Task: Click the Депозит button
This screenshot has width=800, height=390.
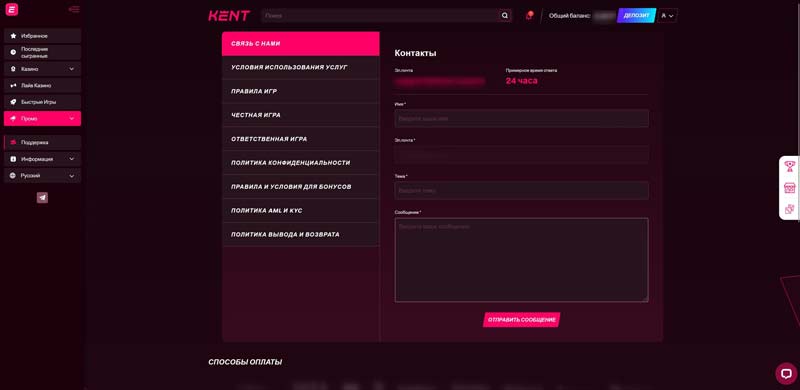Action: (636, 16)
